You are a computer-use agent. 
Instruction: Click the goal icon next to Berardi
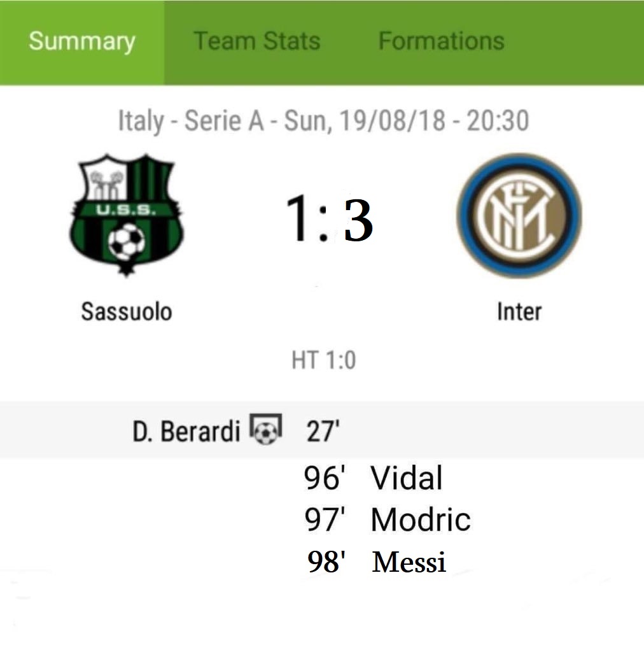point(266,429)
